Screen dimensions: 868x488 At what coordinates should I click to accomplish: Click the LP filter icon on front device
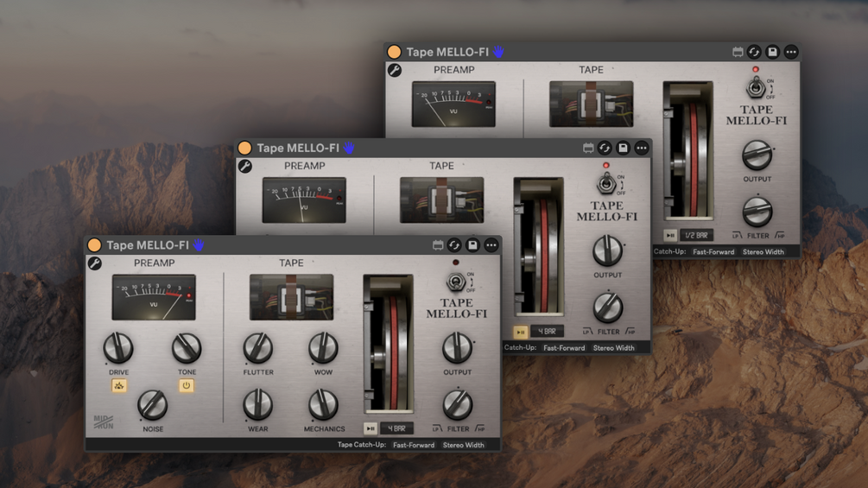click(x=437, y=428)
